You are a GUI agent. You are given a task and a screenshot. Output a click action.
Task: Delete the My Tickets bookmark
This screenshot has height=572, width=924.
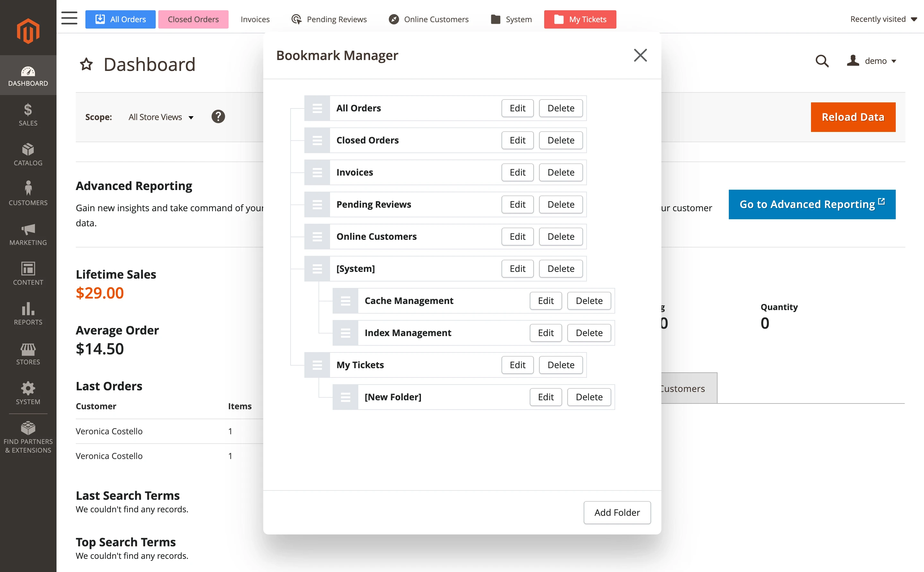[561, 365]
